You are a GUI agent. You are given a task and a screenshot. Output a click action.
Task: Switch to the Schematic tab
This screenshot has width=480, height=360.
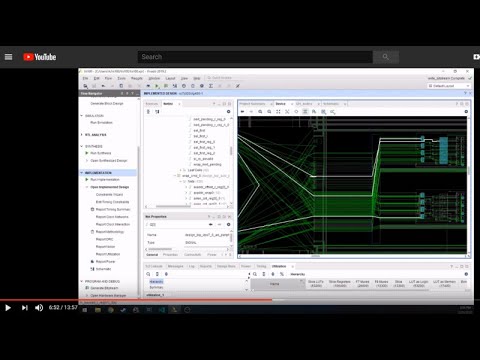pyautogui.click(x=331, y=104)
